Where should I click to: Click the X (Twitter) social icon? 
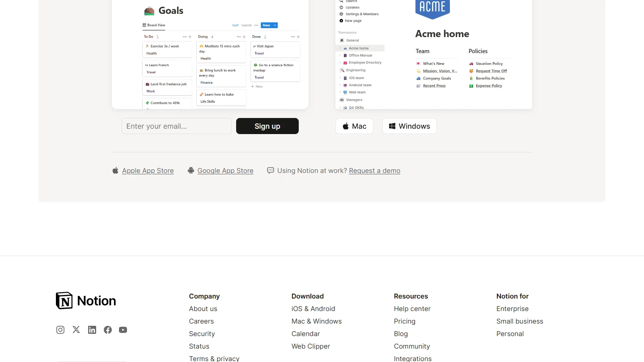click(76, 330)
